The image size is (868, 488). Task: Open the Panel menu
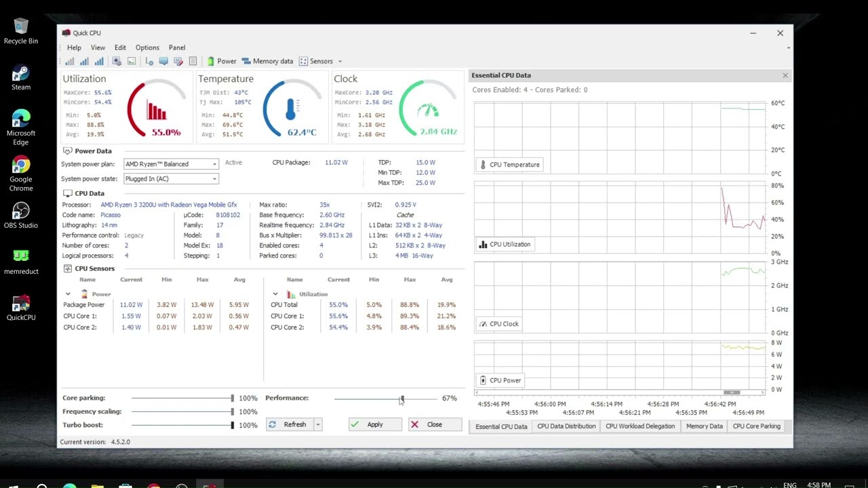coord(177,47)
